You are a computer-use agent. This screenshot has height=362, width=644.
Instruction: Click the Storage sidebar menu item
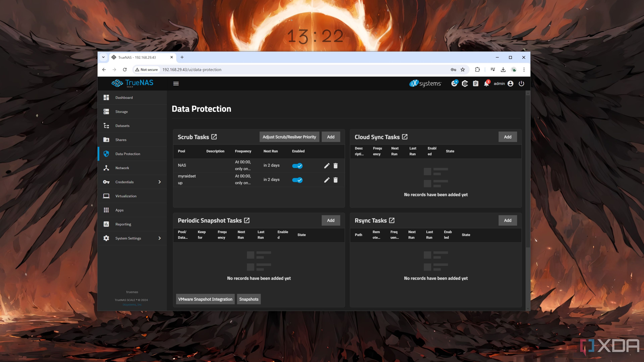(x=121, y=111)
